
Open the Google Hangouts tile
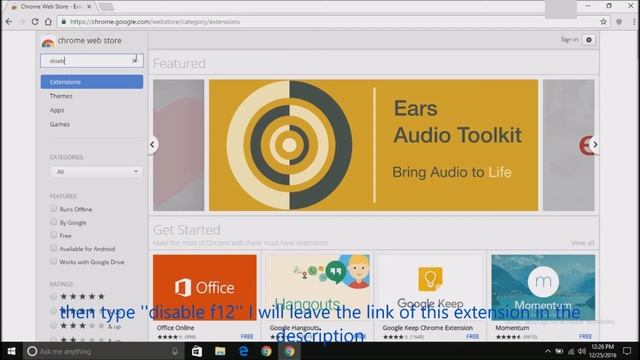point(318,298)
